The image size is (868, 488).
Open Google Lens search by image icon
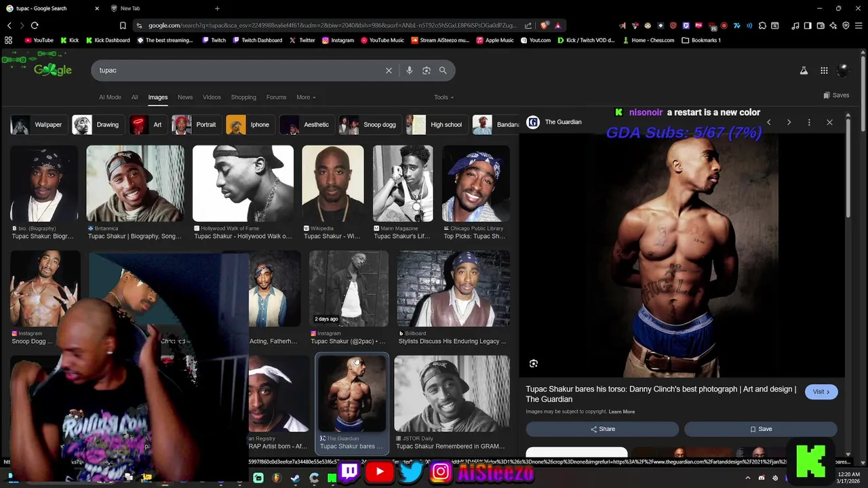[427, 70]
